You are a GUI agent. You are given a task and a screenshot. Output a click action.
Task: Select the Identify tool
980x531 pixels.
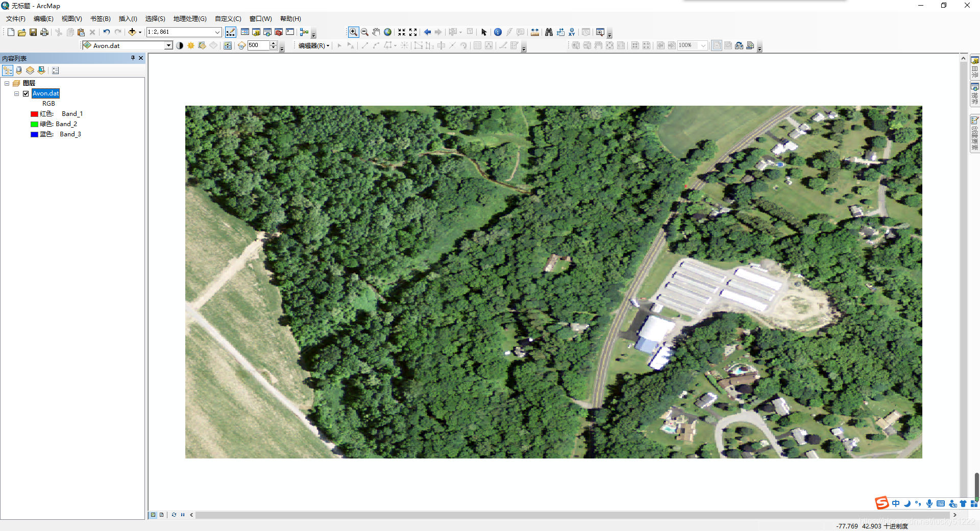[x=498, y=32]
